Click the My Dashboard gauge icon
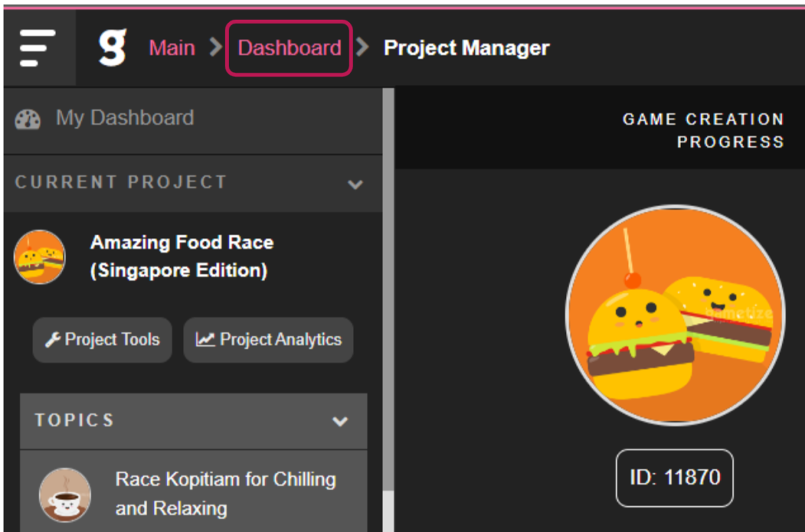Screen dimensions: 805x532 tap(28, 119)
